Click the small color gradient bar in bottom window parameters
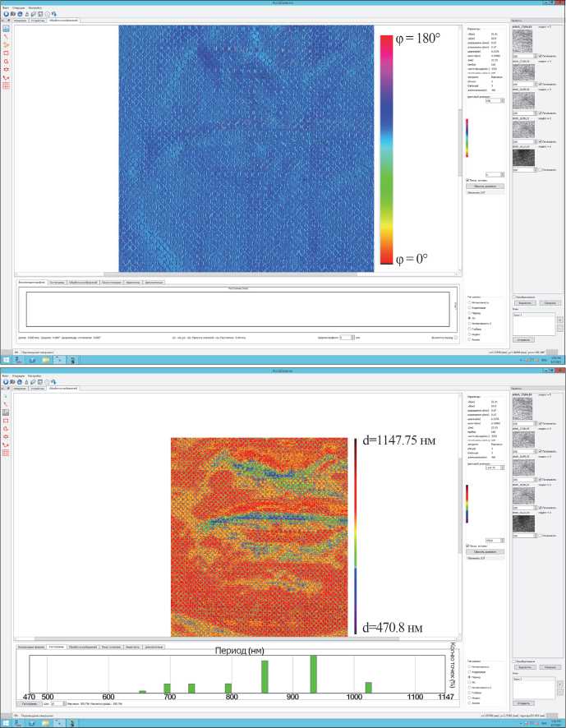Image resolution: width=566 pixels, height=728 pixels. coord(467,504)
